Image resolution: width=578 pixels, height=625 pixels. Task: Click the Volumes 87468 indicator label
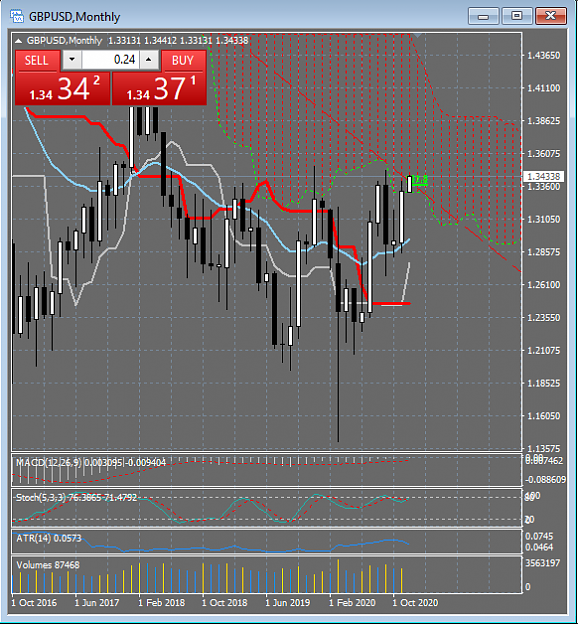point(48,565)
